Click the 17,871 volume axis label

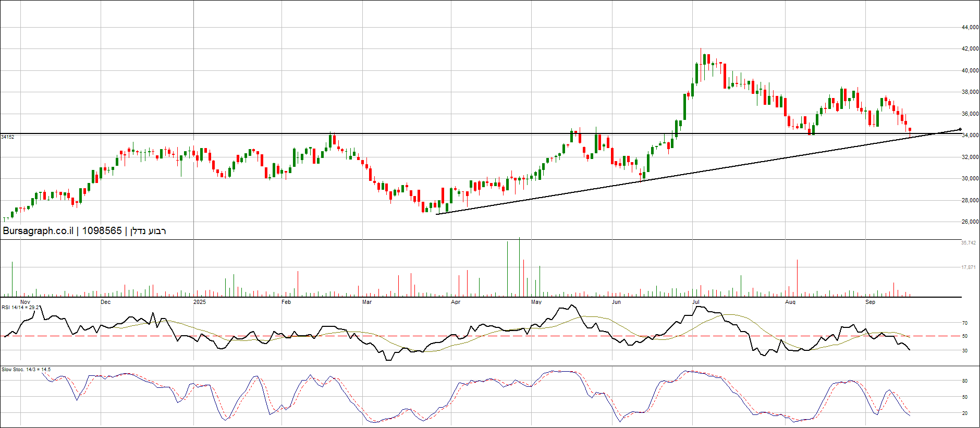pyautogui.click(x=969, y=267)
